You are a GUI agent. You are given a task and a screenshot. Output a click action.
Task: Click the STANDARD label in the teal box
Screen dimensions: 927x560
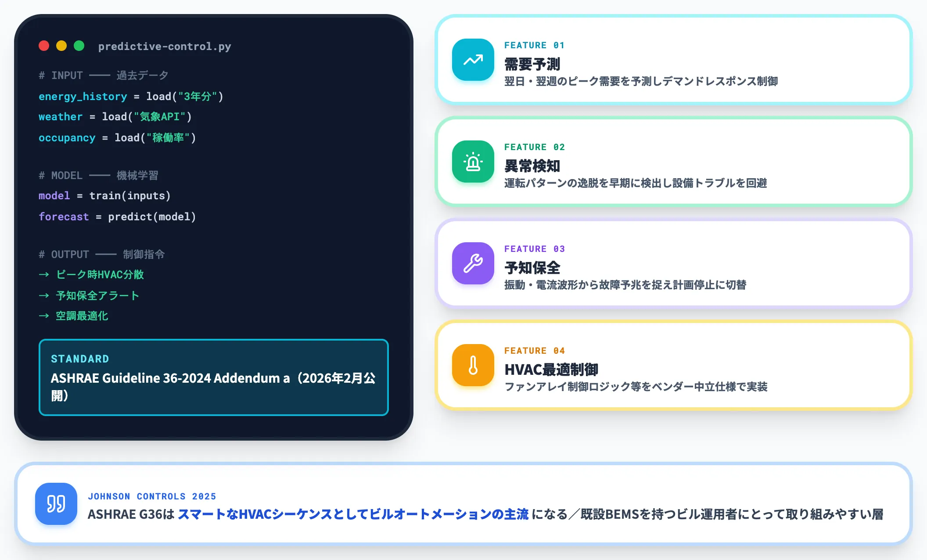tap(80, 359)
